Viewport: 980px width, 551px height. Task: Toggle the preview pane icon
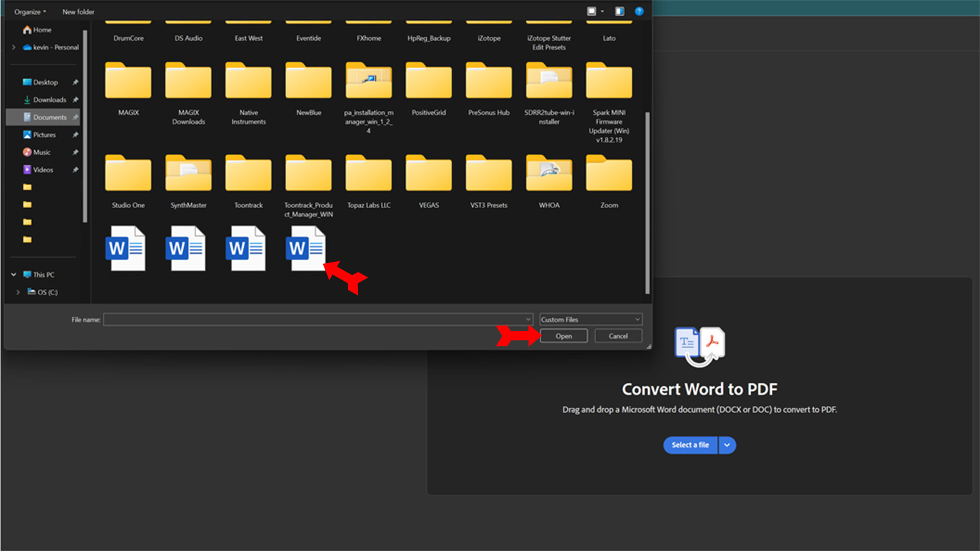(x=619, y=11)
